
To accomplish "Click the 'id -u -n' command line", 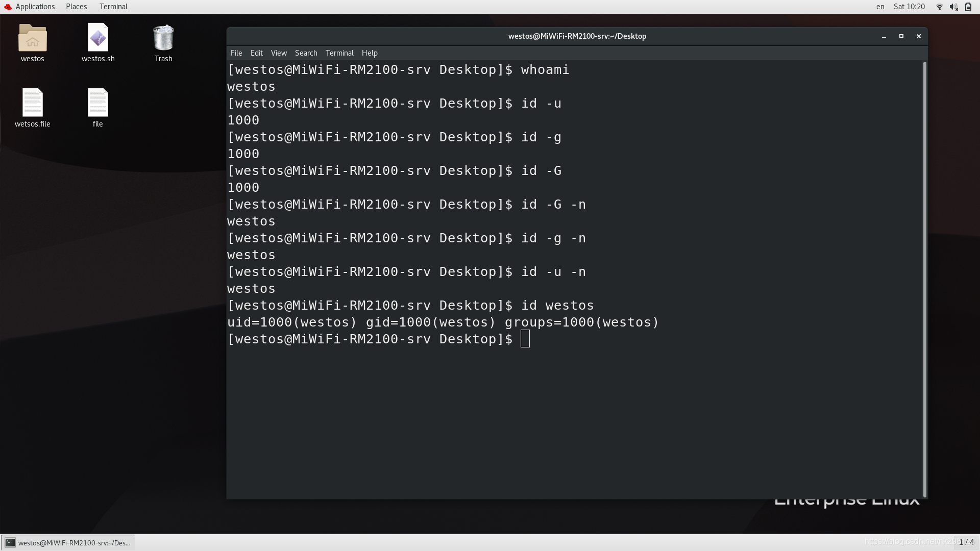I will 553,272.
